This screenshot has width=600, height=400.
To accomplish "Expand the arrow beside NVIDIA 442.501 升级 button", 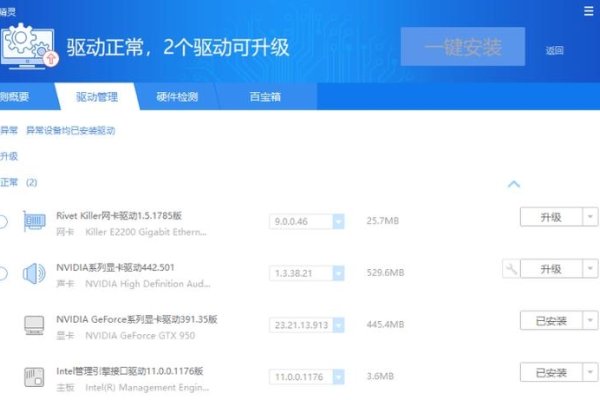I will pyautogui.click(x=590, y=269).
